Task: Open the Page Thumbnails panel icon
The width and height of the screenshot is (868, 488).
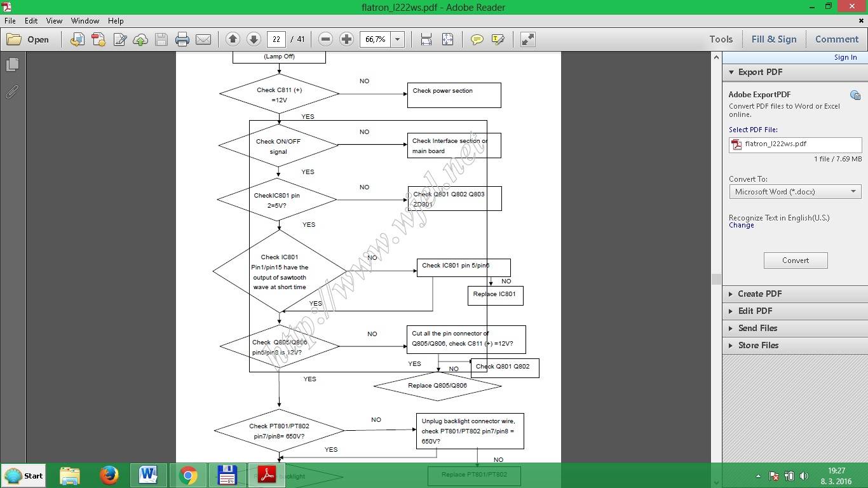Action: pyautogui.click(x=12, y=64)
